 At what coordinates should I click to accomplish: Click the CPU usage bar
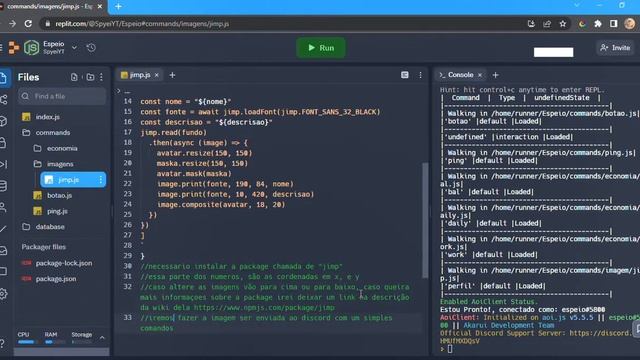pyautogui.click(x=27, y=342)
